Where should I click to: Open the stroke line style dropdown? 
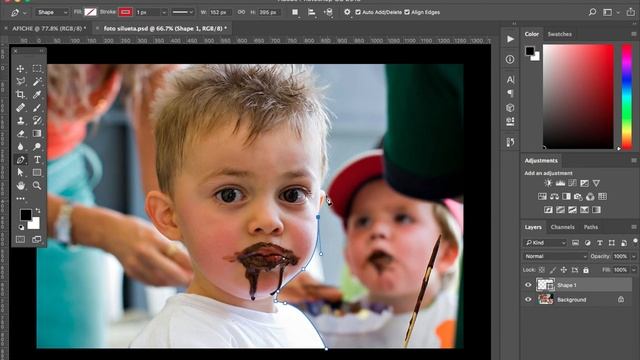pyautogui.click(x=182, y=12)
